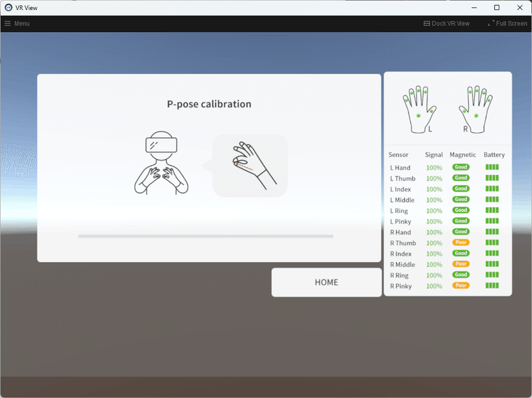Image resolution: width=532 pixels, height=398 pixels.
Task: Click the Poor badge for R Pinky
Action: pyautogui.click(x=461, y=286)
